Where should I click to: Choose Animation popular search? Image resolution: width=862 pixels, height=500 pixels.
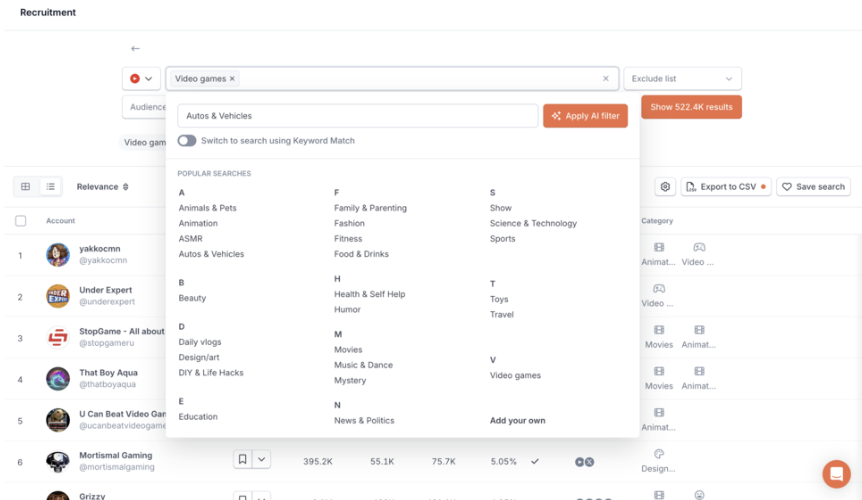click(x=198, y=223)
